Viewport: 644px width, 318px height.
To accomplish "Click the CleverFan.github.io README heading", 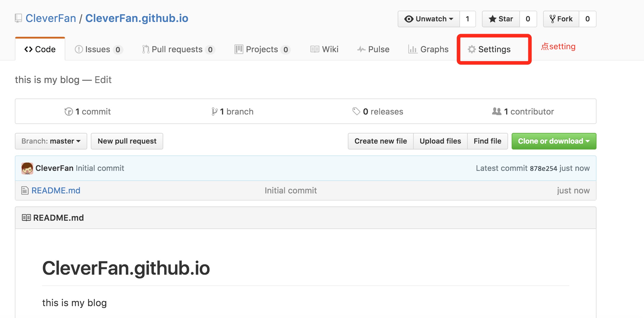I will point(126,268).
